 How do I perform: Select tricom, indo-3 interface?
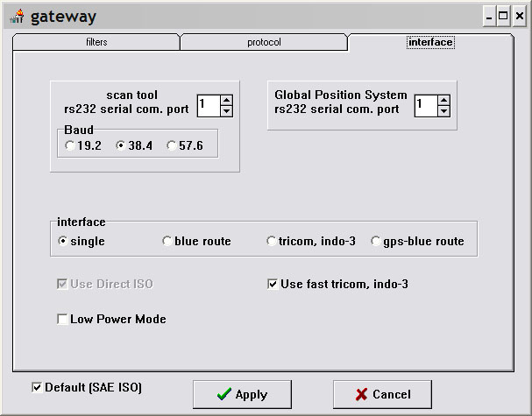[272, 241]
